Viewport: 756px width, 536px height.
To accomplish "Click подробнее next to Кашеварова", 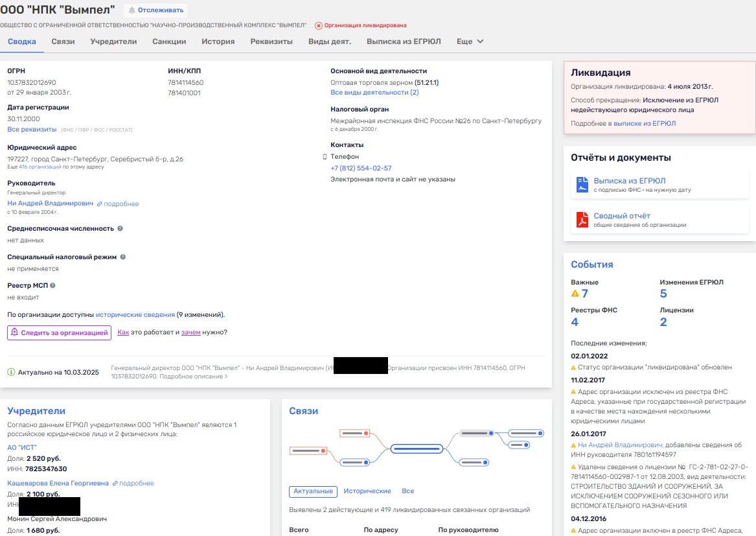I will tap(137, 483).
